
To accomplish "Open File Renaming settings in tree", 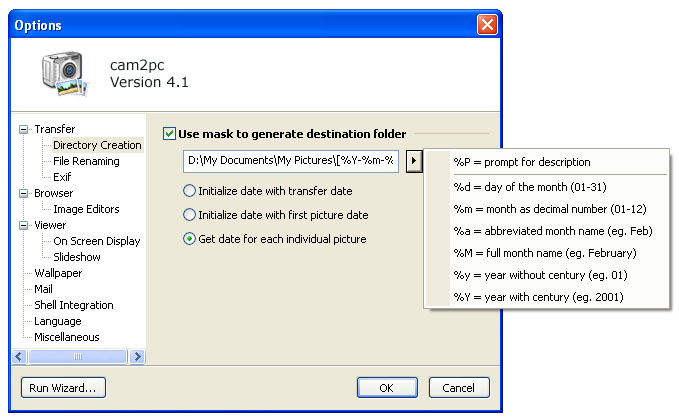I will click(86, 161).
